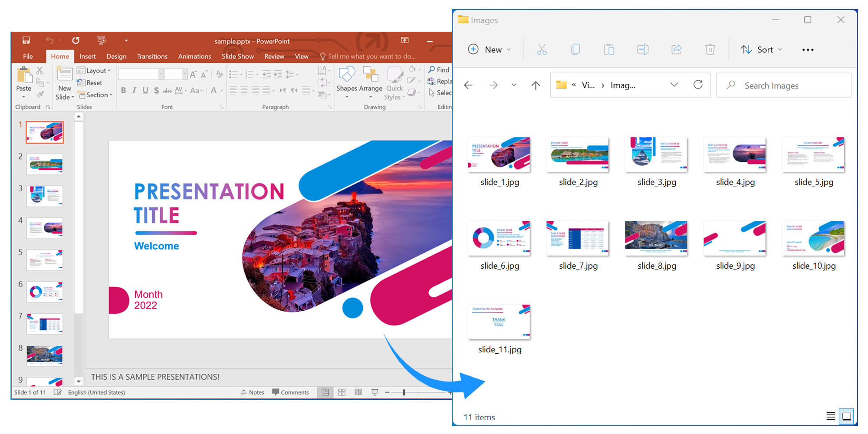868x434 pixels.
Task: Enable strikethrough in the Font group
Action: pos(168,90)
